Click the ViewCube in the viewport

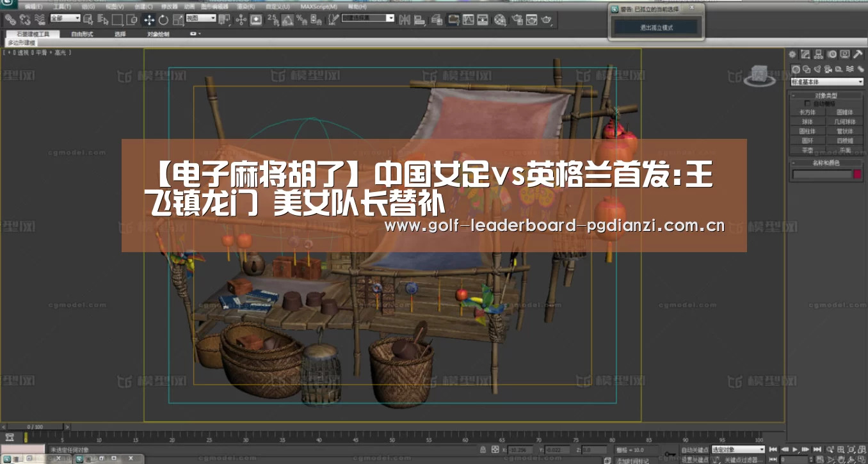click(x=760, y=75)
